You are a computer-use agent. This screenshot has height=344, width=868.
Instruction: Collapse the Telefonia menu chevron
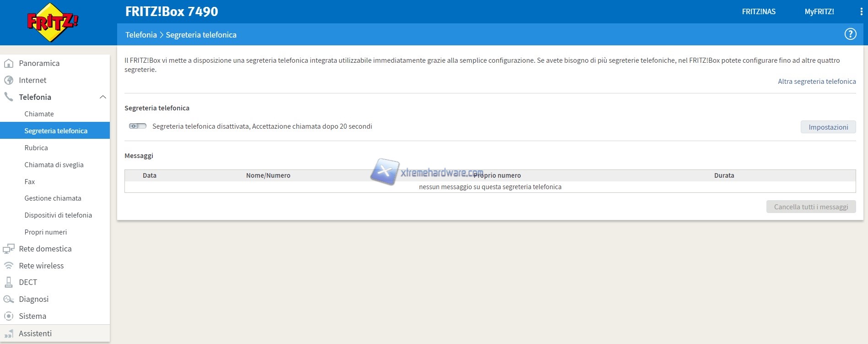pos(103,97)
